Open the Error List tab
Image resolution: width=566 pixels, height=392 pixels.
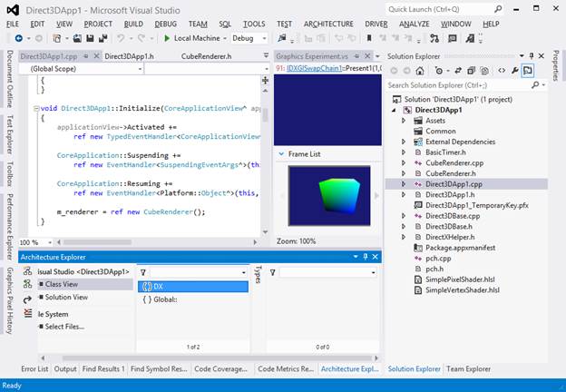(34, 369)
